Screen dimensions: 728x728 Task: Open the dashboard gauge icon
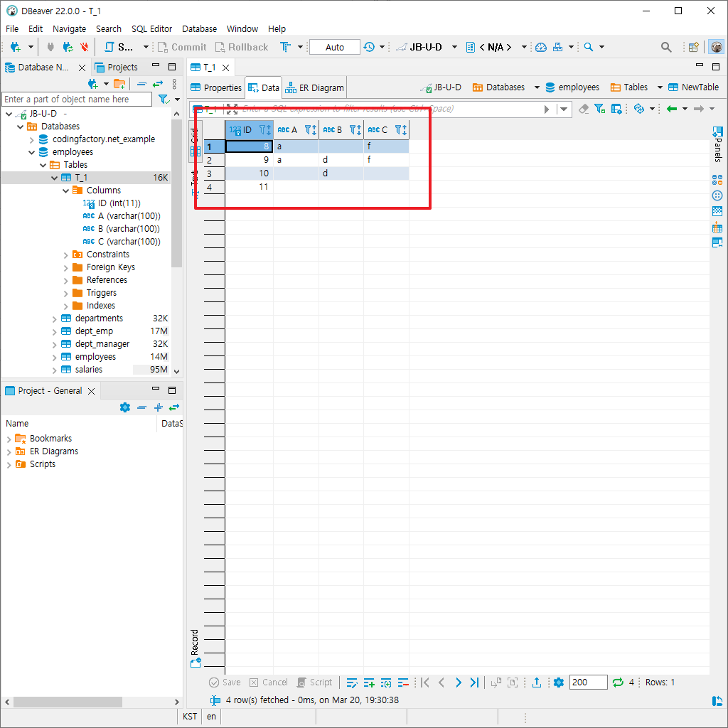click(541, 47)
